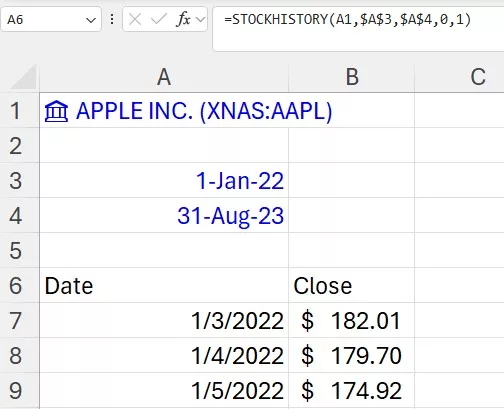Select the Close header cell
Screen dimensions: 504x409
(352, 285)
